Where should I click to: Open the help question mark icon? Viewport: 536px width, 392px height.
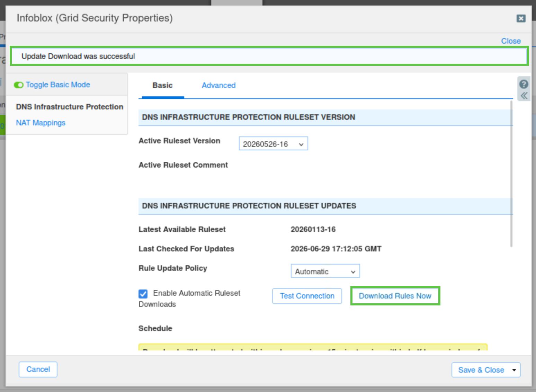pyautogui.click(x=524, y=84)
